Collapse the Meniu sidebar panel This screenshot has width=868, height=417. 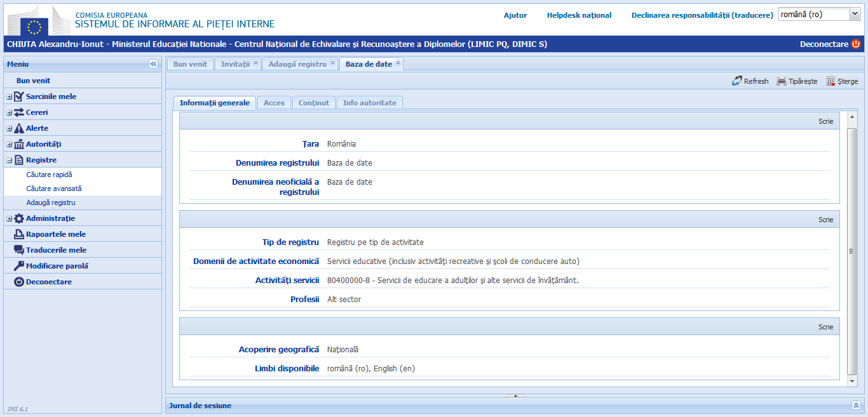point(153,63)
